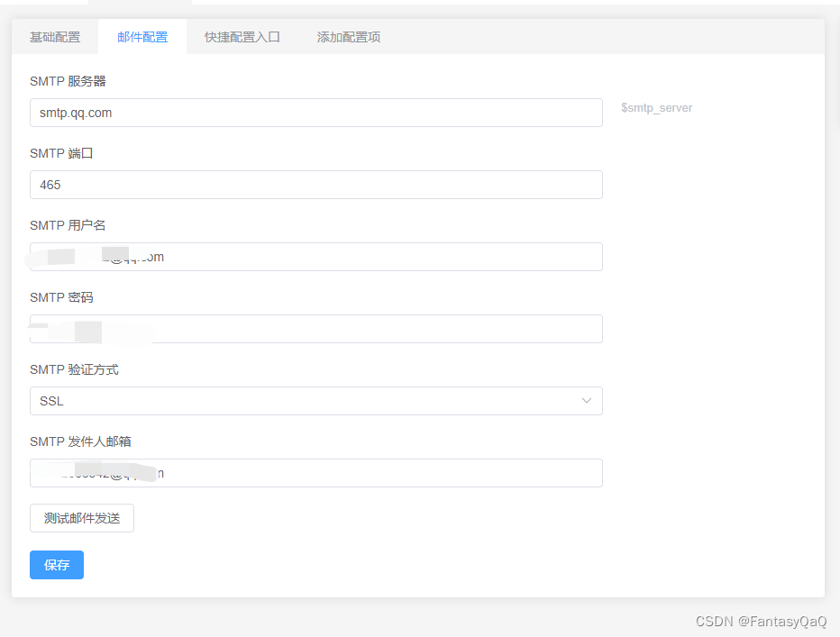Click the SMTP 服务器 field label
Viewport: 840px width, 637px height.
pyautogui.click(x=67, y=80)
